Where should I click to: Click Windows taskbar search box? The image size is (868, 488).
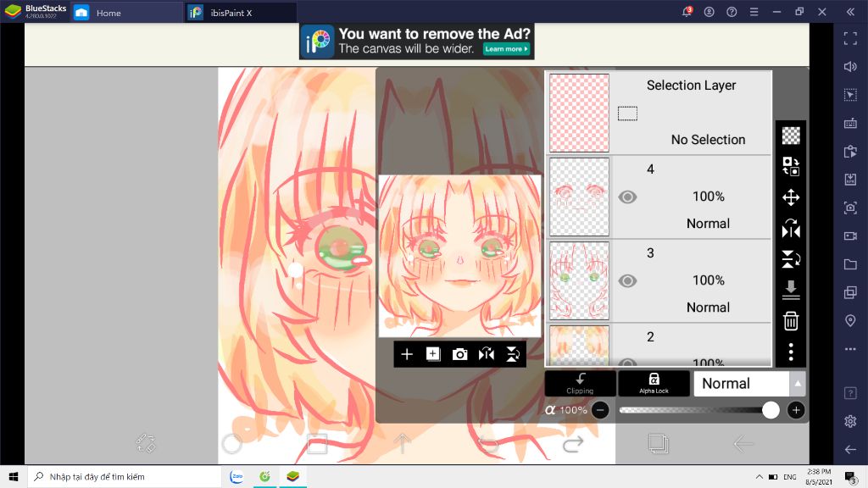click(x=125, y=476)
